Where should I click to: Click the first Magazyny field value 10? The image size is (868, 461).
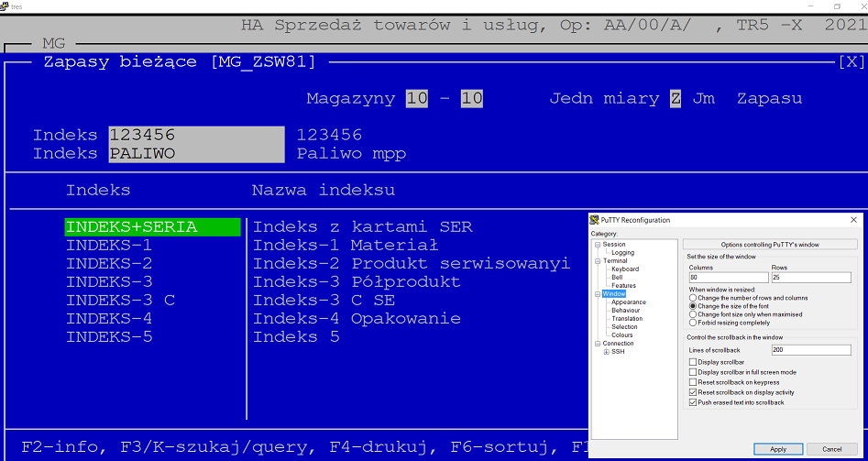click(x=417, y=99)
